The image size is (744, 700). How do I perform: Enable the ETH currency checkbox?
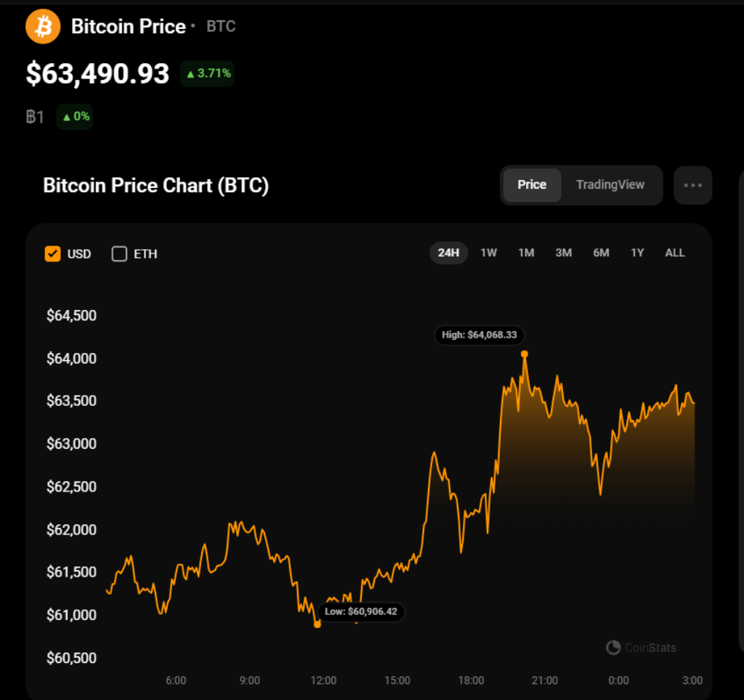coord(119,253)
